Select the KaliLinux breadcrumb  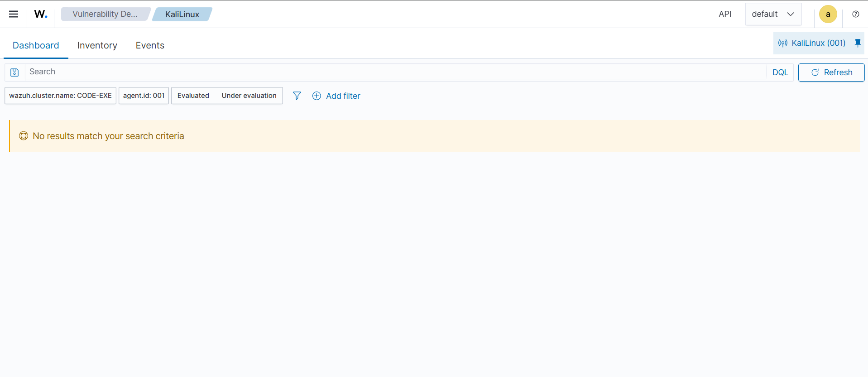182,14
